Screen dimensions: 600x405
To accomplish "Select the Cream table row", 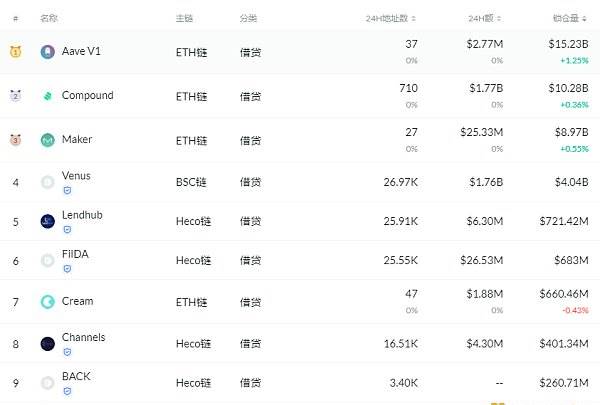I will pos(300,302).
